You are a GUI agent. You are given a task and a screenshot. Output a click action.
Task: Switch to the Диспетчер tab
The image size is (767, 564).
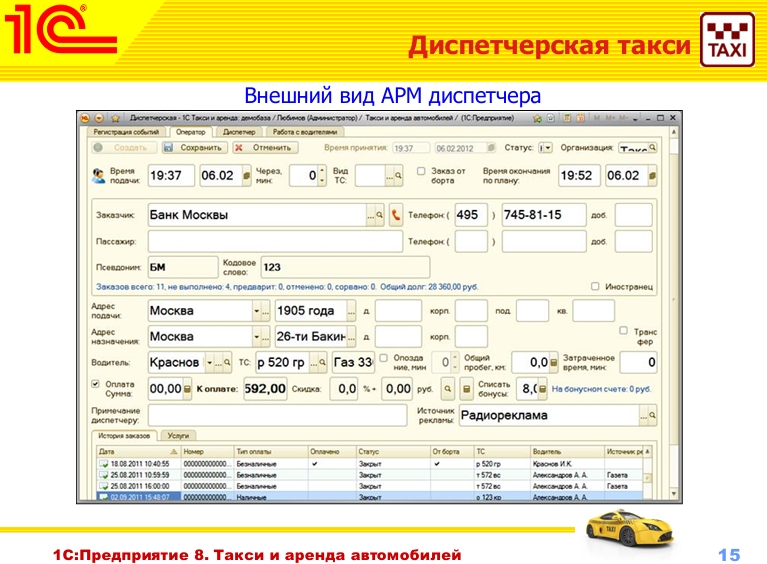(238, 131)
